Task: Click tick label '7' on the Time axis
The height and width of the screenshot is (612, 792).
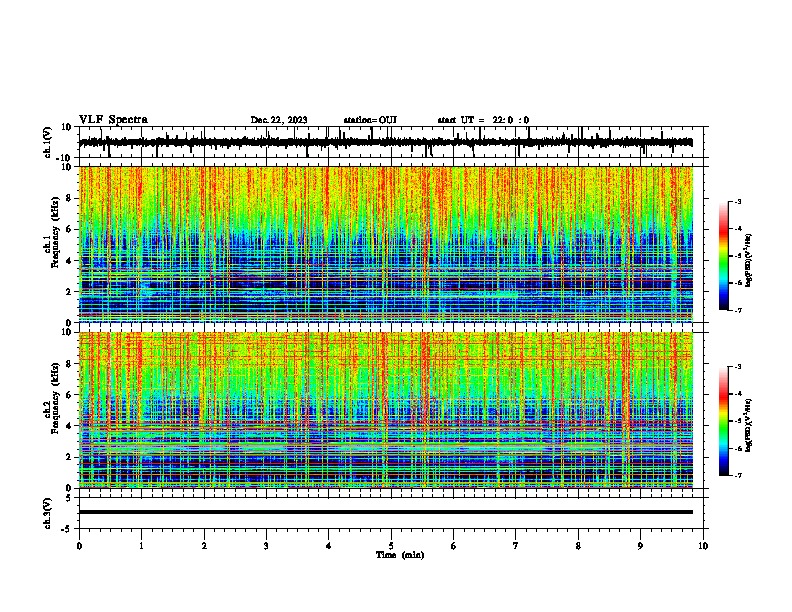Action: [516, 546]
